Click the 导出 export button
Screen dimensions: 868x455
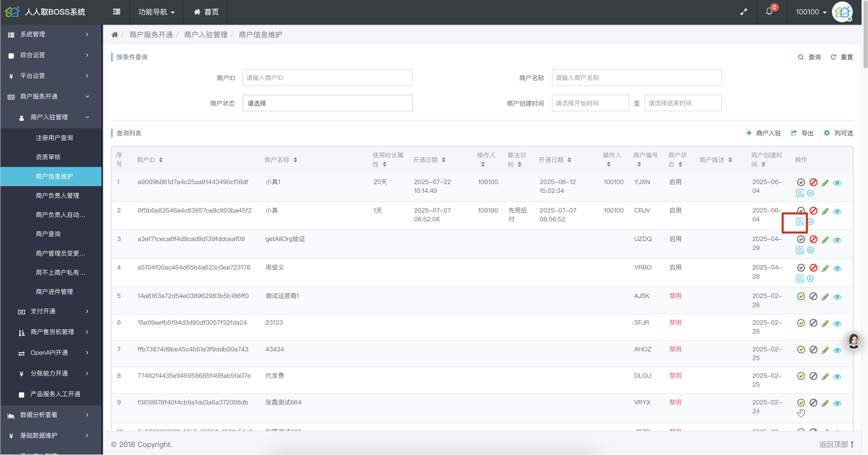coord(802,133)
